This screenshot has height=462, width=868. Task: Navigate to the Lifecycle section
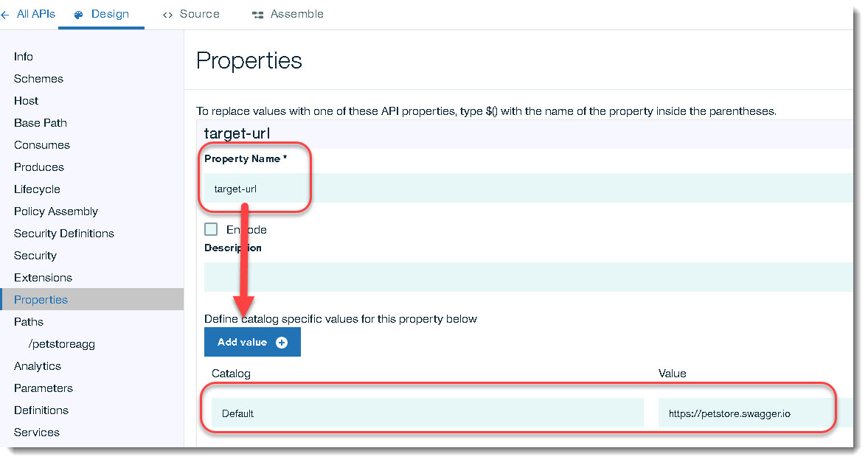click(x=37, y=189)
